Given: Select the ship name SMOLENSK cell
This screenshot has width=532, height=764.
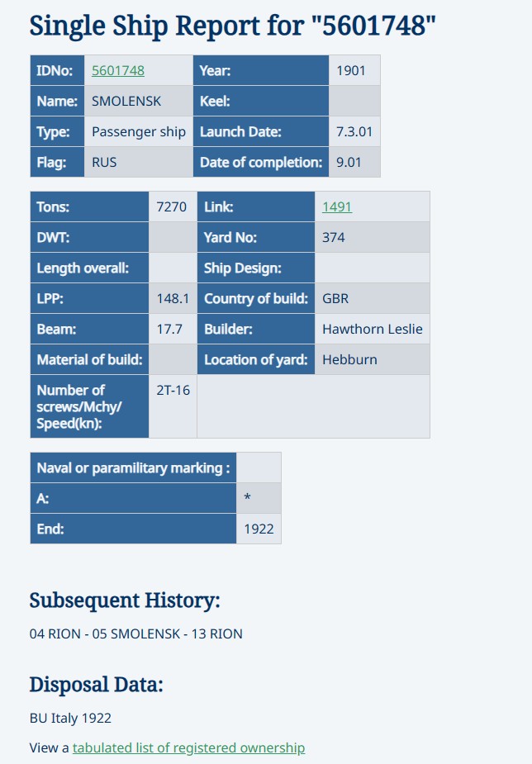Looking at the screenshot, I should [x=126, y=101].
